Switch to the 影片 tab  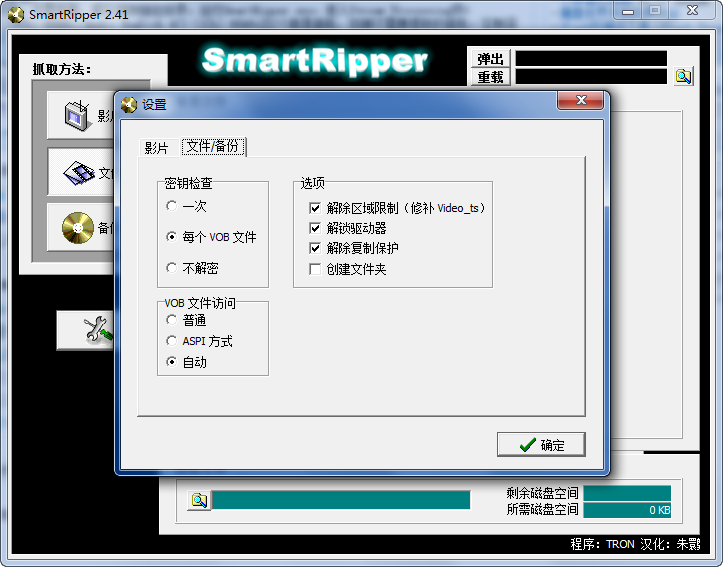[x=157, y=148]
